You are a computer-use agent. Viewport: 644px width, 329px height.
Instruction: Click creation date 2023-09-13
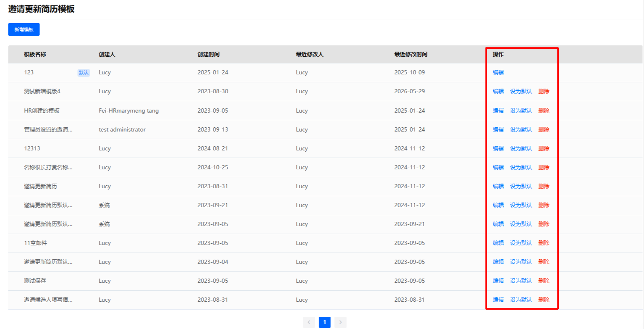(213, 129)
